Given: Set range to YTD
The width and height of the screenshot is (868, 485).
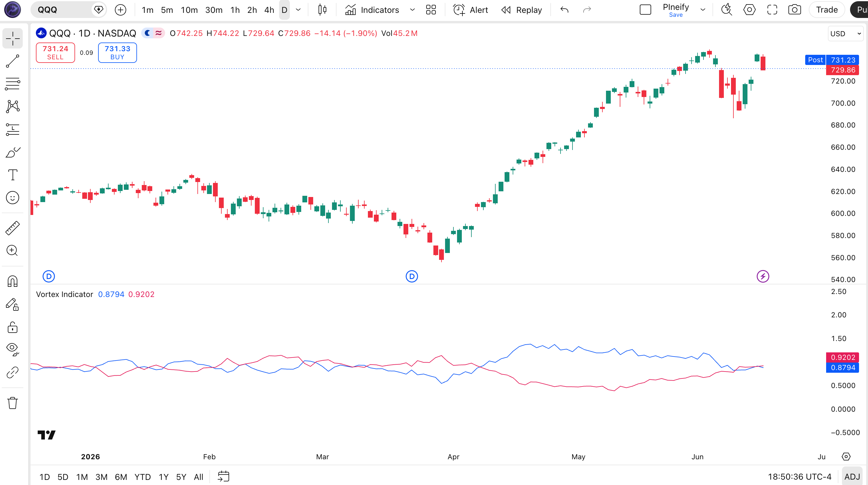Looking at the screenshot, I should click(143, 477).
